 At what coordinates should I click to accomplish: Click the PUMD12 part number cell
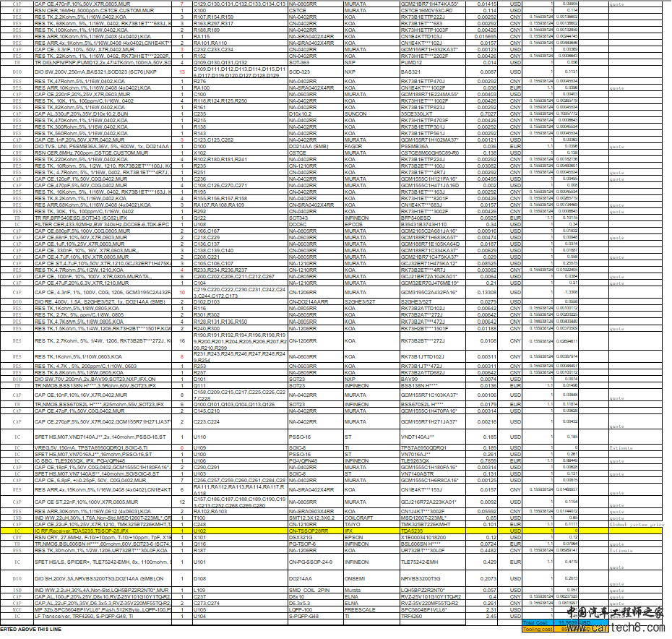(x=432, y=63)
